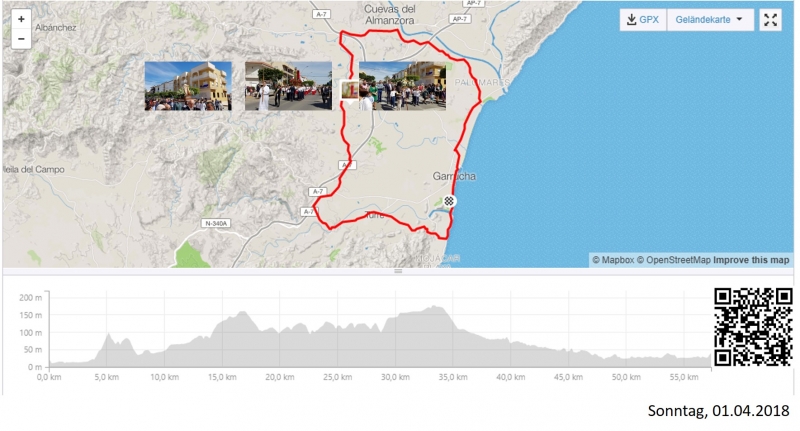
Task: Click the Improve this map link
Action: point(751,260)
